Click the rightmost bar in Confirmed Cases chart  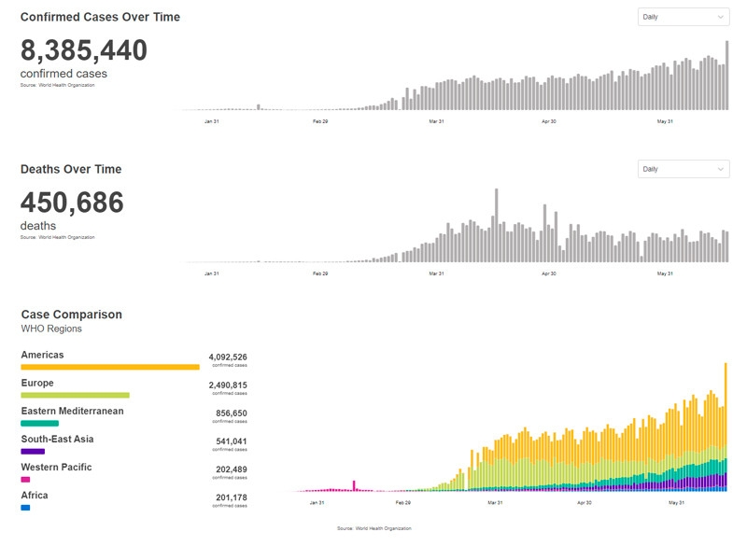coord(726,76)
